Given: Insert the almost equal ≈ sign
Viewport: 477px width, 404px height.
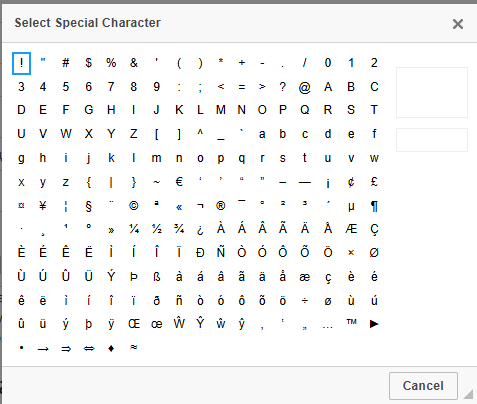Looking at the screenshot, I should (x=134, y=348).
